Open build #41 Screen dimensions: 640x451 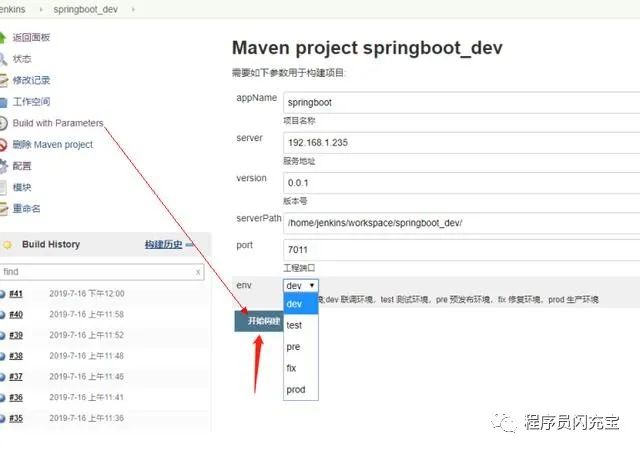pyautogui.click(x=16, y=294)
